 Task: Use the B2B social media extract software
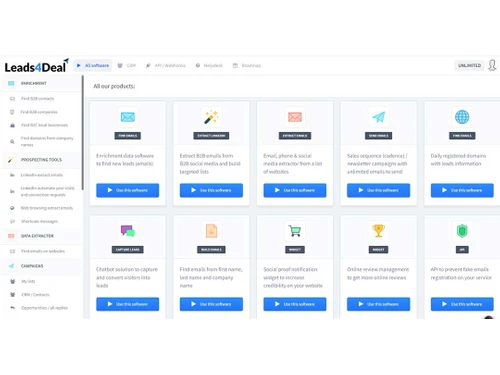pos(211,190)
